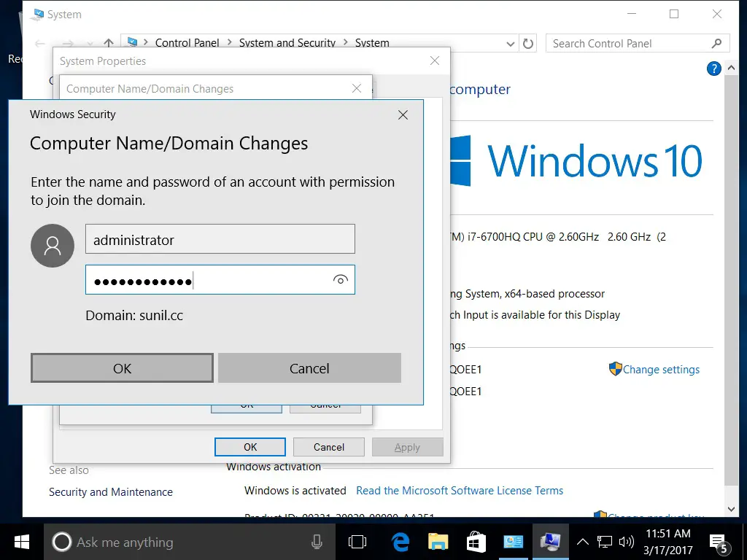This screenshot has width=747, height=560.
Task: Click the Ask me anything search box
Action: coord(190,542)
